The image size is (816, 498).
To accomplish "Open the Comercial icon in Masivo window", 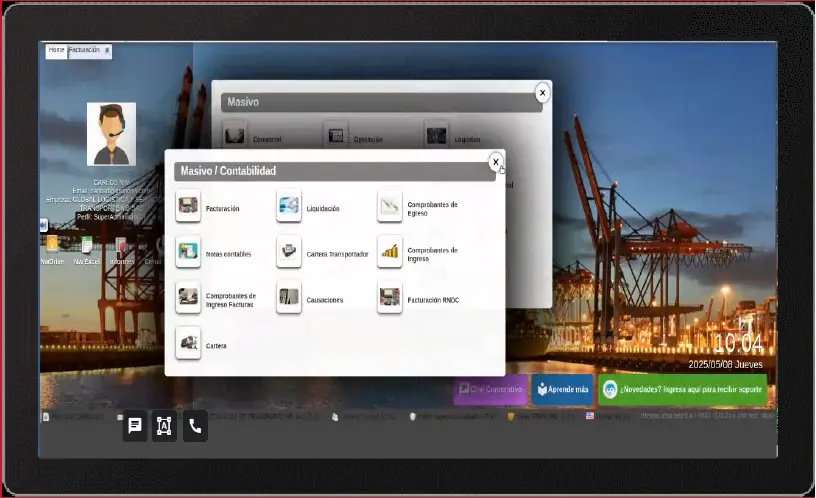I will pos(235,135).
